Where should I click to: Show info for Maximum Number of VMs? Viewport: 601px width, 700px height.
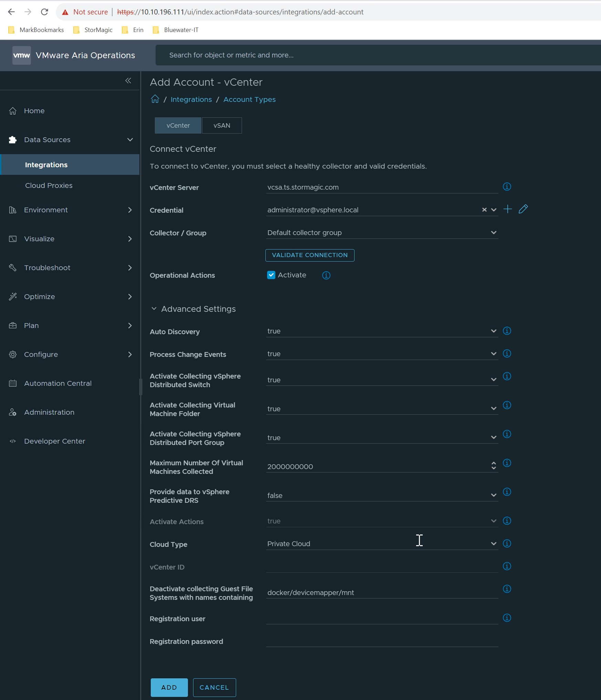pyautogui.click(x=507, y=463)
